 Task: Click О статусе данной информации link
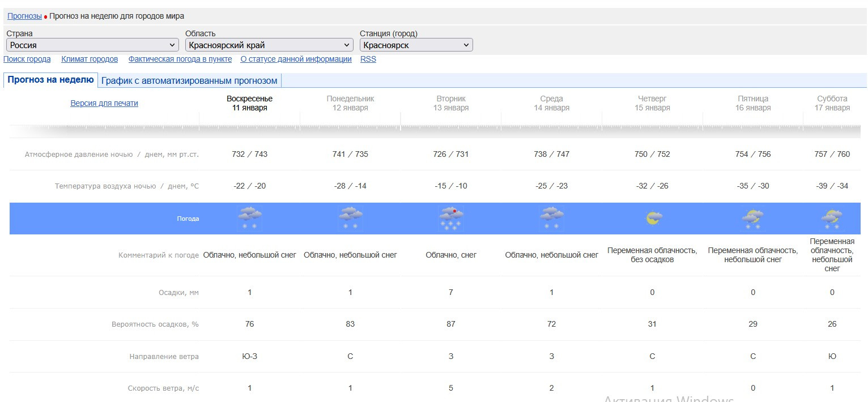(296, 59)
